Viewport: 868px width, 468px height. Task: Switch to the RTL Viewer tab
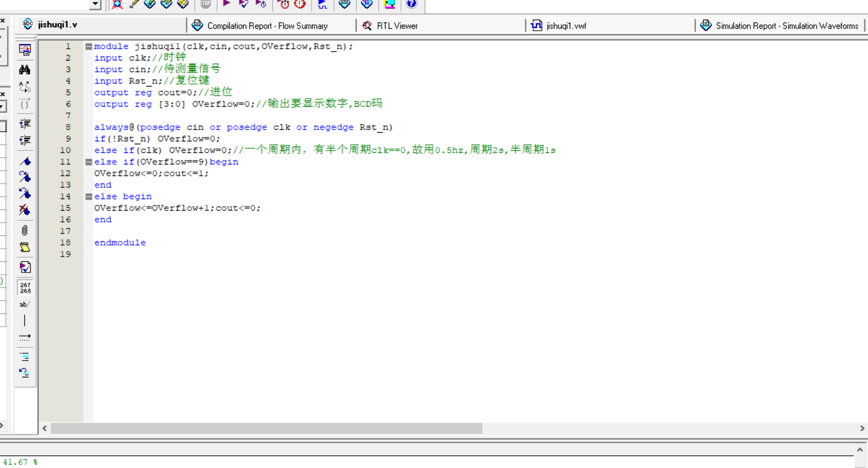440,25
